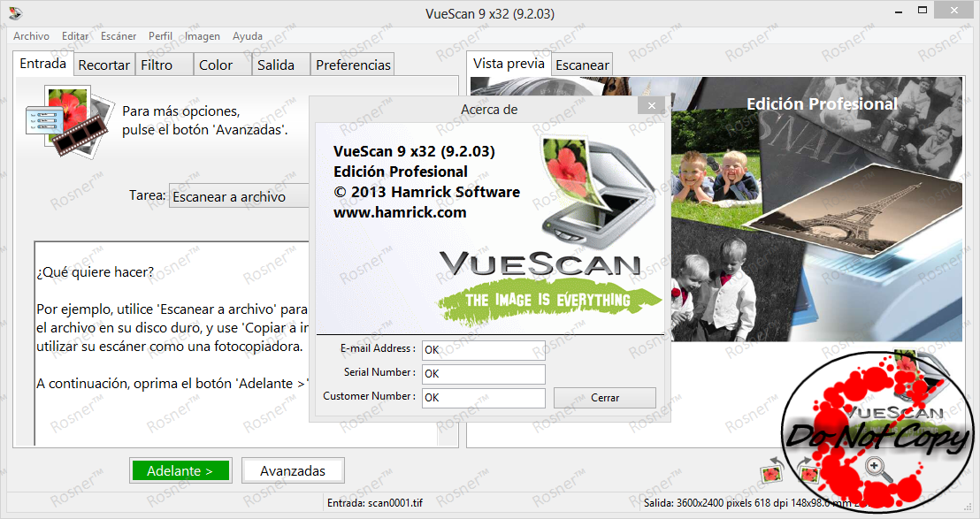Screen dimensions: 980x519
Task: Open the Ayuda menu
Action: 248,36
